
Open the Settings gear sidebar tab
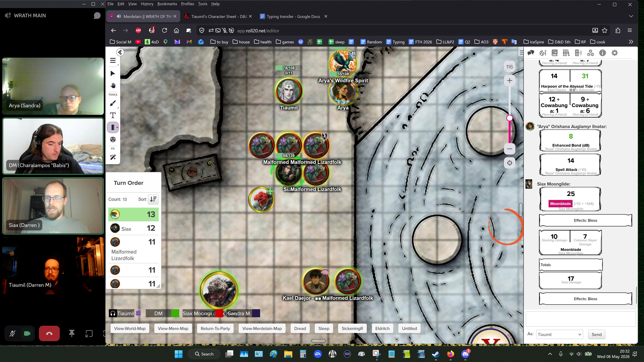tap(614, 53)
